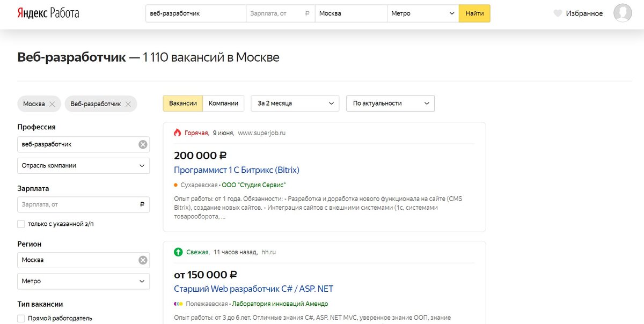Open the user profile avatar

623,13
